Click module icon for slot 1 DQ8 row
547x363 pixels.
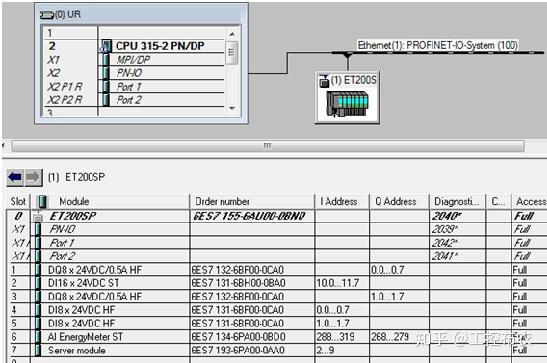coord(38,270)
